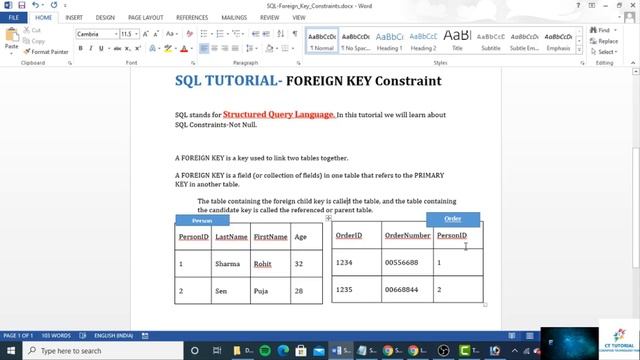
Task: Apply yellow text highlight color
Action: [167, 49]
